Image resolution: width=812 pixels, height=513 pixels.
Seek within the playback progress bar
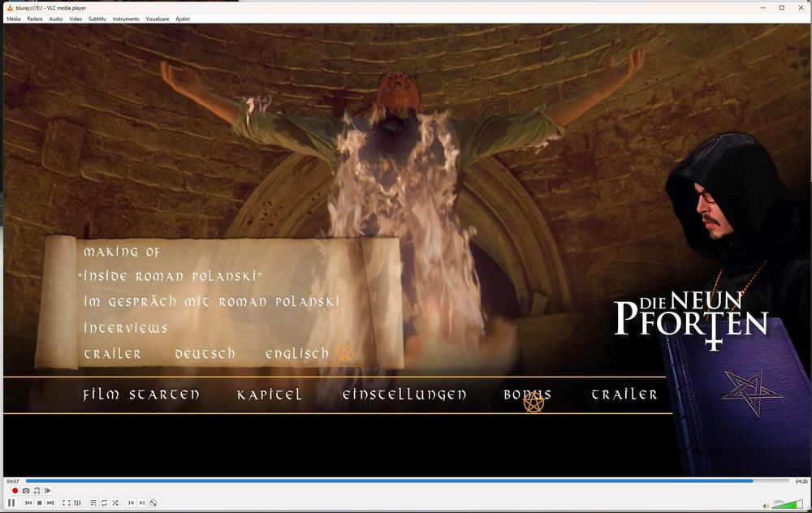(407, 481)
